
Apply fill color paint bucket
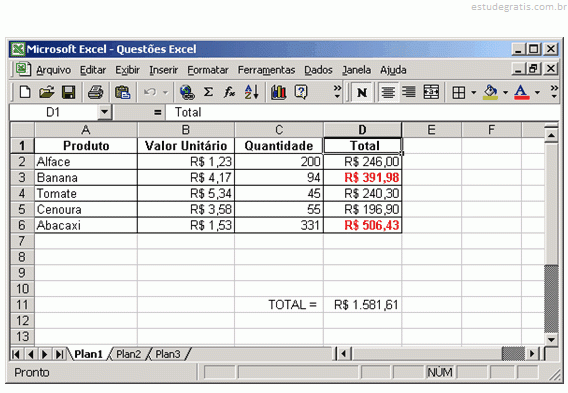[490, 92]
